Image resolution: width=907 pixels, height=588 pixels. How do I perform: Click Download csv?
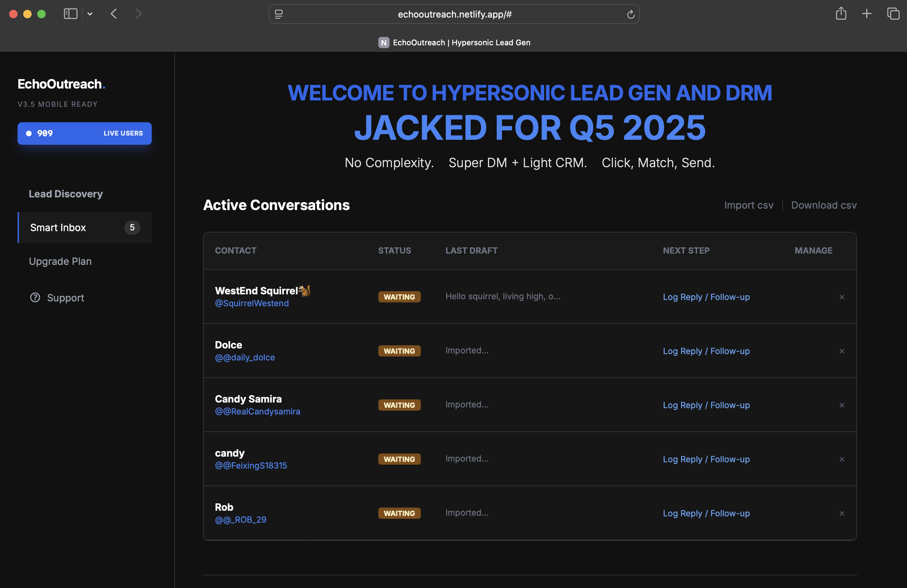click(823, 205)
